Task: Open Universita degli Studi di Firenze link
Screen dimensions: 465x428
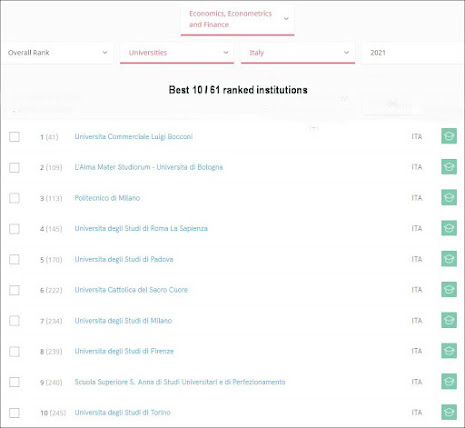Action: [124, 351]
